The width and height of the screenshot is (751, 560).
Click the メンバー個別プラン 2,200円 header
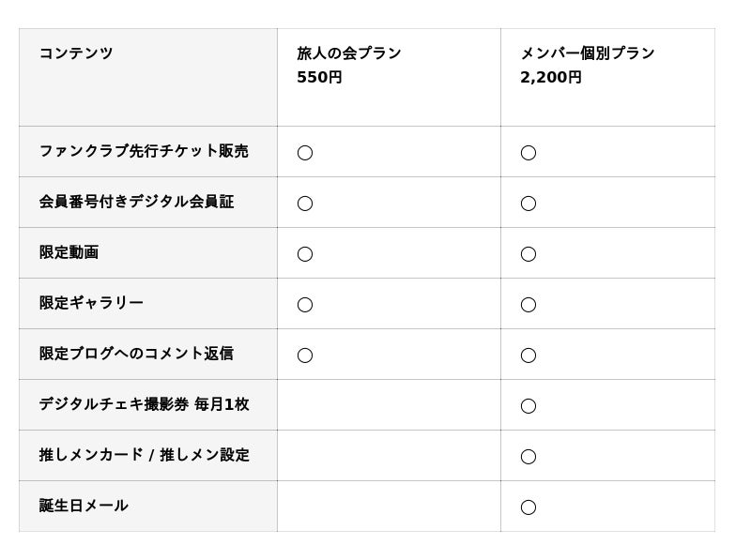(587, 65)
